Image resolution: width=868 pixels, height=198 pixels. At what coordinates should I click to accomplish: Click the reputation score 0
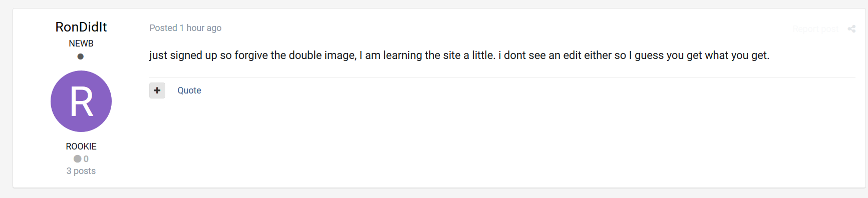86,159
